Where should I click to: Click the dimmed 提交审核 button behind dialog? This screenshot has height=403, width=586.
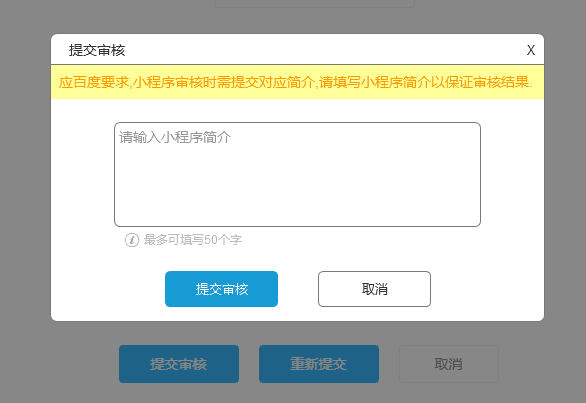point(179,364)
